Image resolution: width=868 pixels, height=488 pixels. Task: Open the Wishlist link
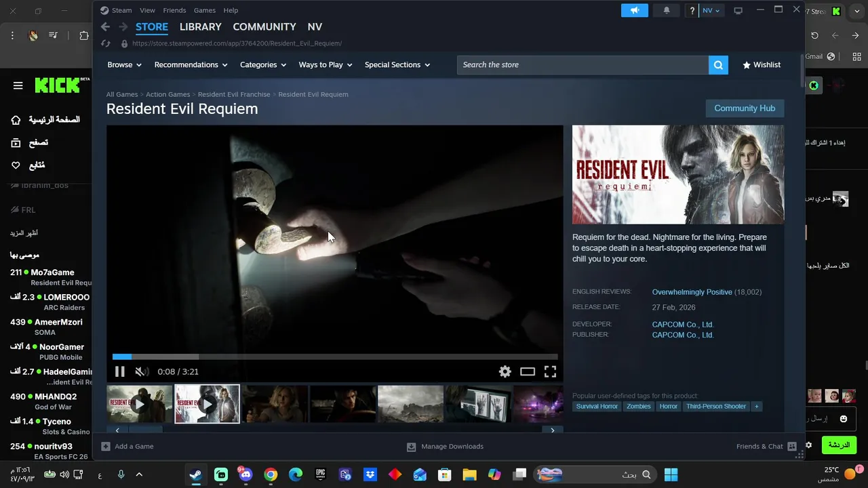tap(762, 65)
